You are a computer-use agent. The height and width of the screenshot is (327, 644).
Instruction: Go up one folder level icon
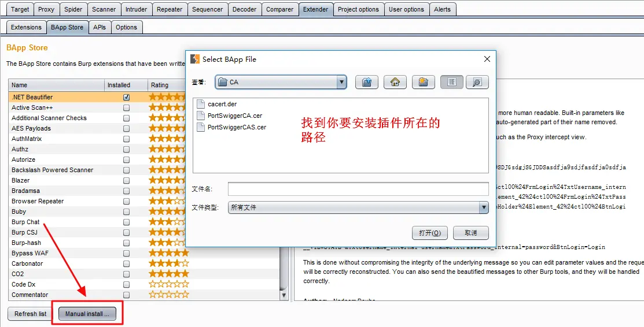click(367, 82)
